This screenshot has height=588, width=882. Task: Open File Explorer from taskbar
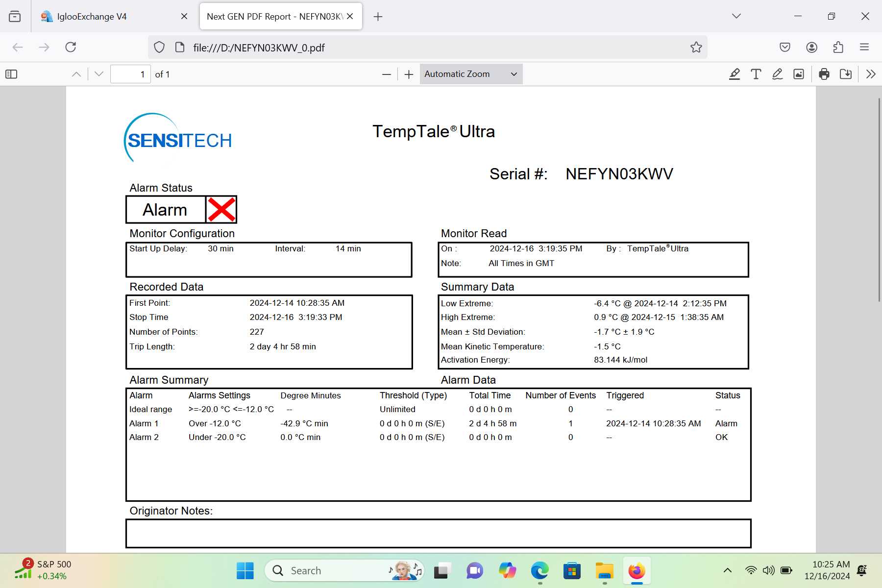coord(605,570)
